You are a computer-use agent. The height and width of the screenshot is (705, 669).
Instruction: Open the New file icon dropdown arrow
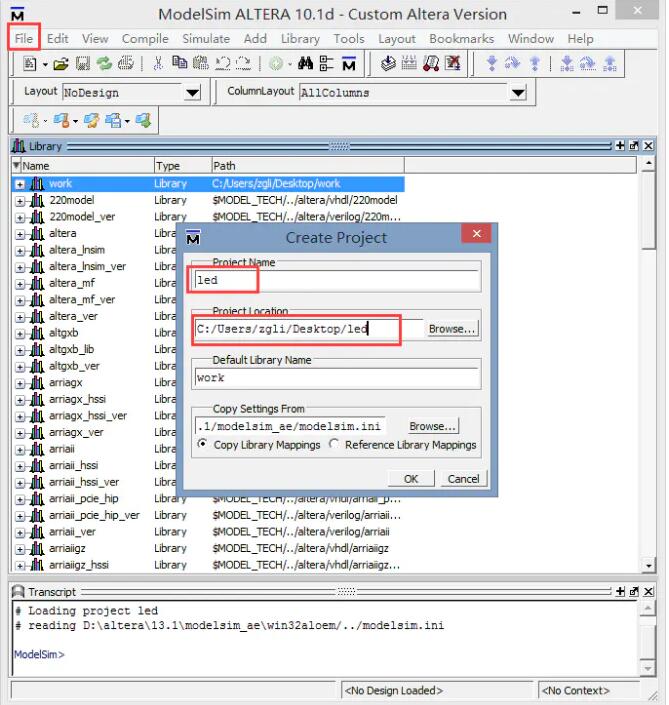click(45, 65)
